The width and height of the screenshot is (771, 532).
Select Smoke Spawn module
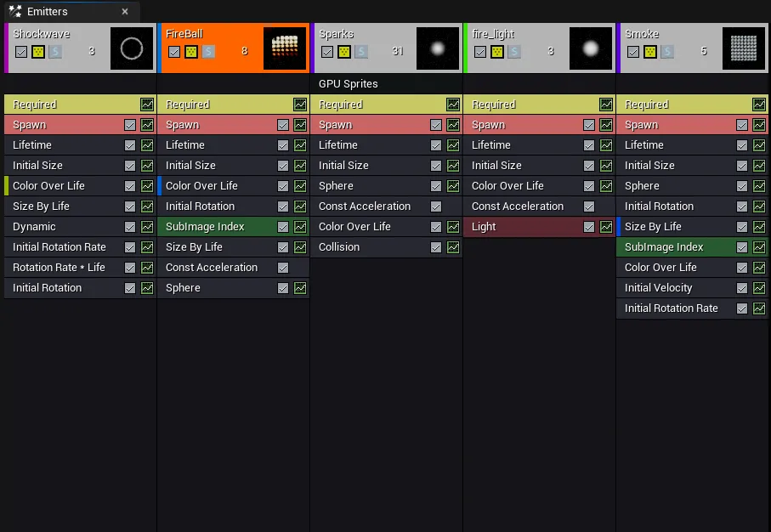[x=692, y=125]
